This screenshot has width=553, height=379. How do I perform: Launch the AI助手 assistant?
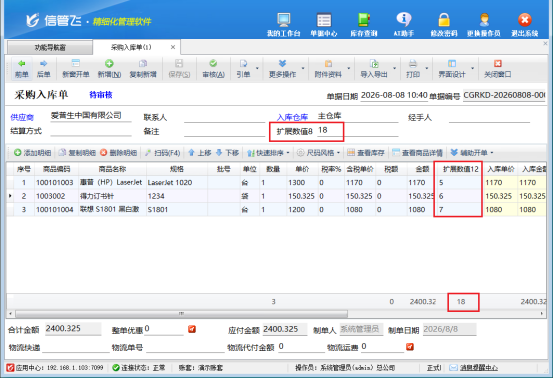coord(404,25)
